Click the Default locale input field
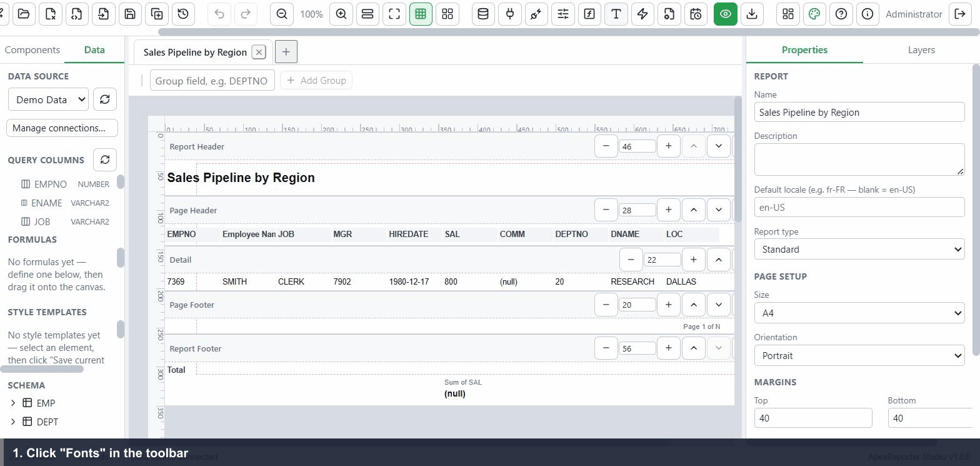Image resolution: width=980 pixels, height=466 pixels. coord(859,207)
